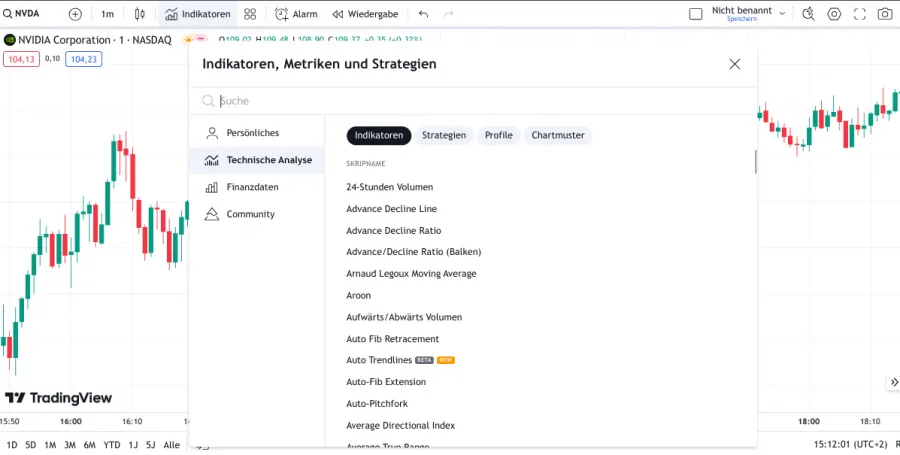Set the chart range to 1D

pyautogui.click(x=11, y=445)
